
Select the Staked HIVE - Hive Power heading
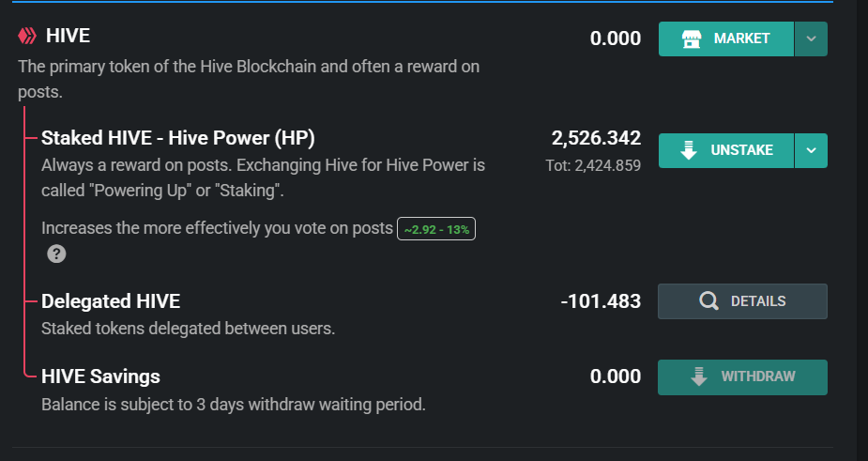pos(177,138)
